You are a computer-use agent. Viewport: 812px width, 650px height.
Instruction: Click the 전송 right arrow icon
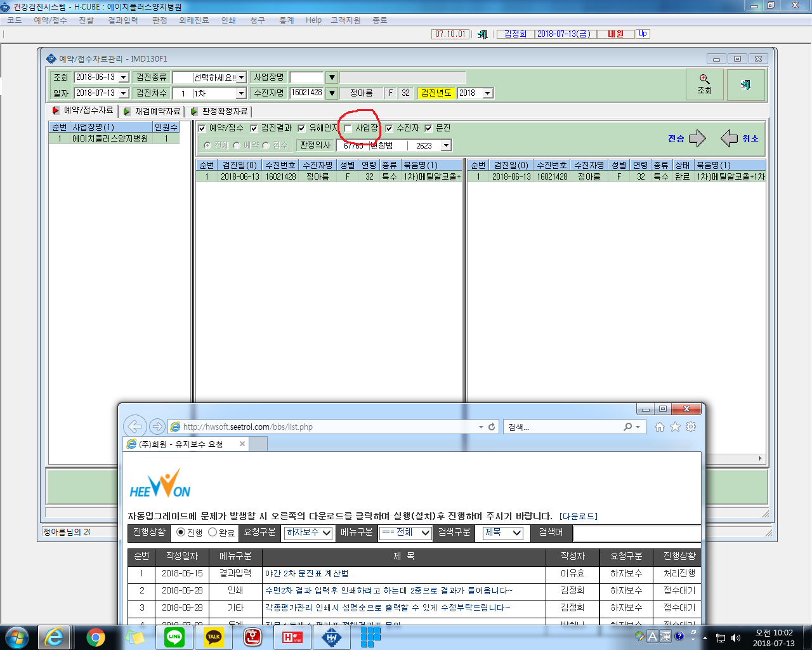coord(697,138)
